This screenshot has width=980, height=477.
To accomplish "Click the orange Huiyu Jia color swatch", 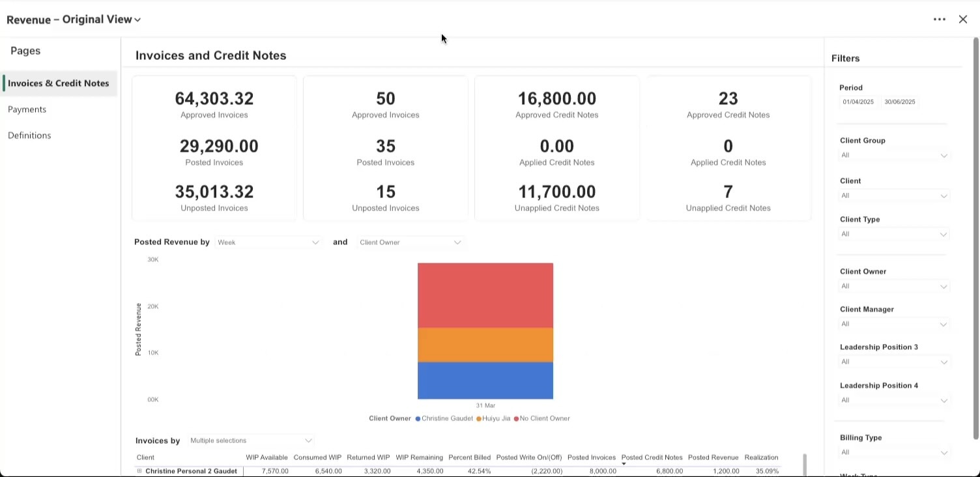I will (x=478, y=418).
